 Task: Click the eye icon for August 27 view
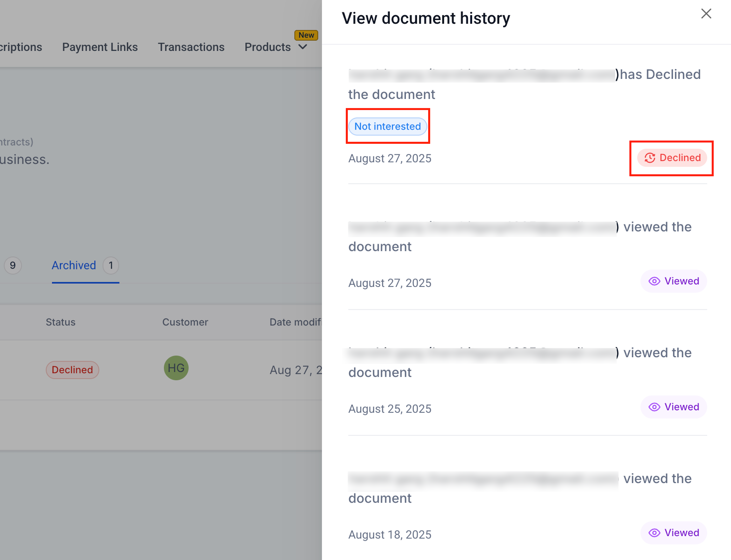click(x=654, y=281)
